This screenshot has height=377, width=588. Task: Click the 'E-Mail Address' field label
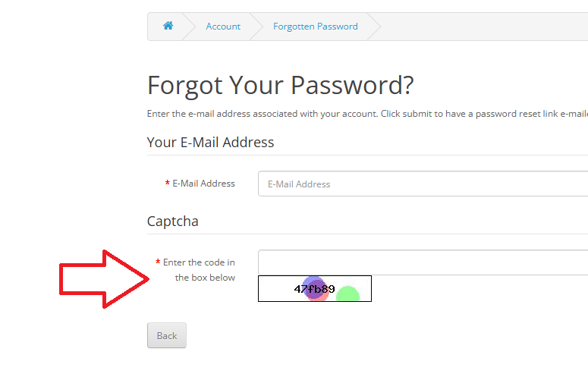[x=203, y=184]
